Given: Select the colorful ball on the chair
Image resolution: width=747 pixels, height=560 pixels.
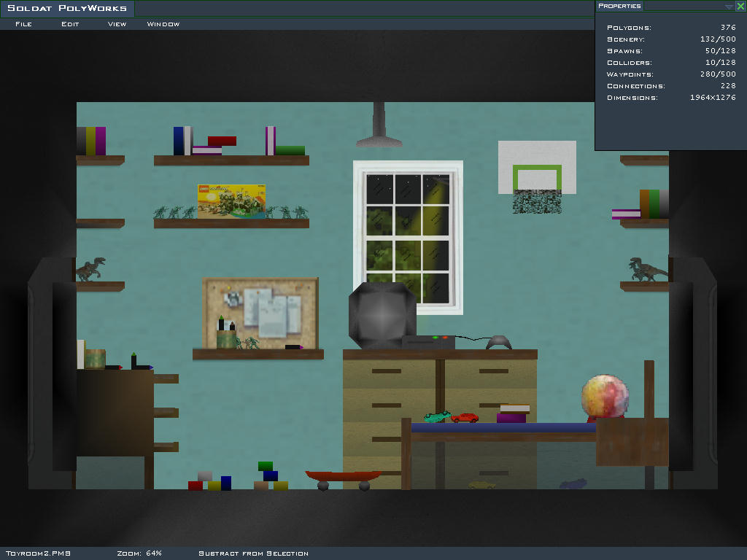Looking at the screenshot, I should 605,397.
